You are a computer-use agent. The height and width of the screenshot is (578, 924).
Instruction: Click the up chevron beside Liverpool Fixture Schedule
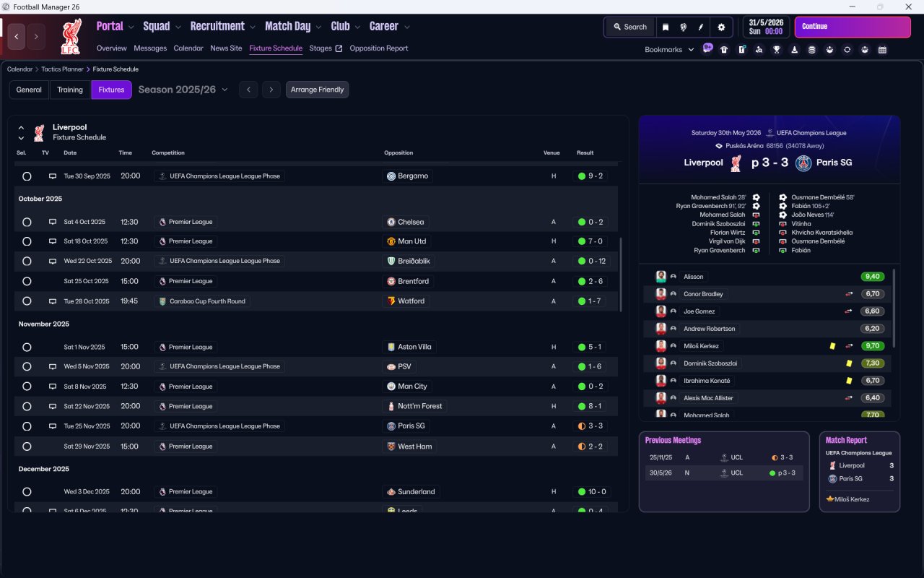point(21,128)
